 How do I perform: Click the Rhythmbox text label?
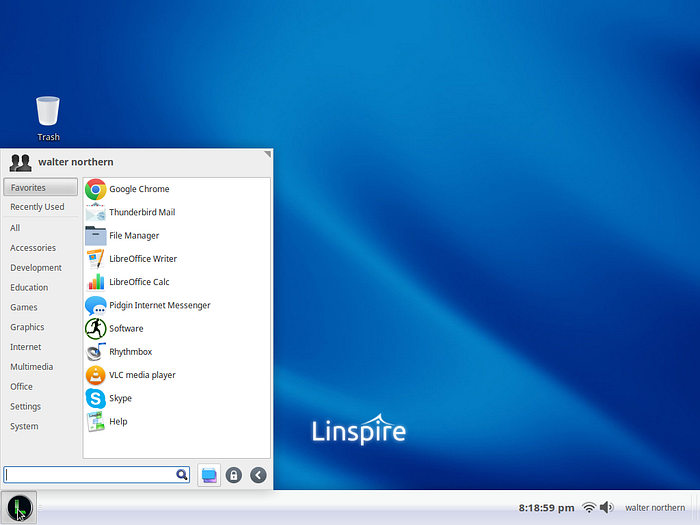pyautogui.click(x=130, y=352)
